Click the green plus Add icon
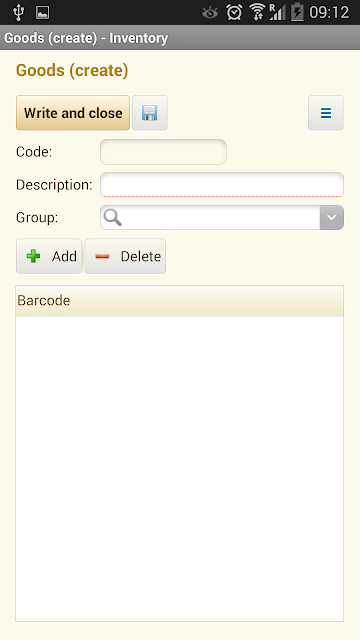 pos(33,256)
